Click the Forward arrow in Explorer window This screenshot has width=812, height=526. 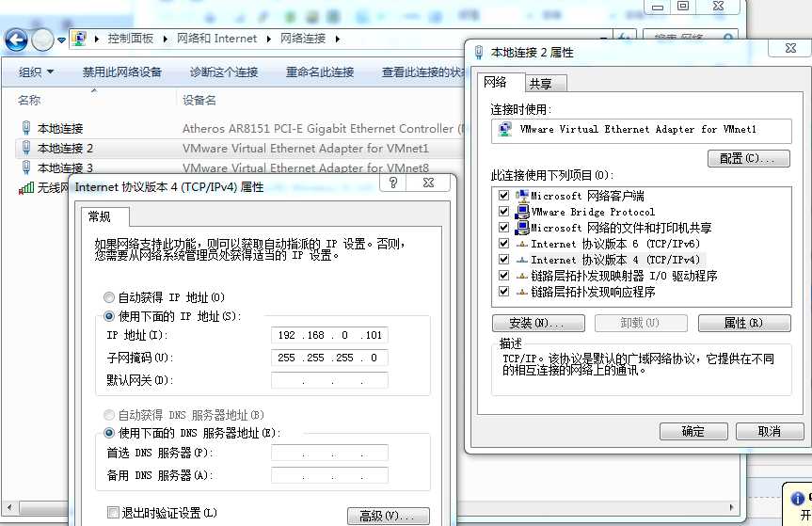(x=42, y=40)
